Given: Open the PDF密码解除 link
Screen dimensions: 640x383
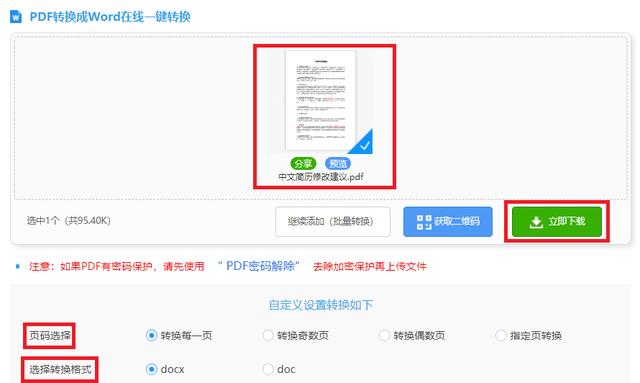Looking at the screenshot, I should [260, 266].
